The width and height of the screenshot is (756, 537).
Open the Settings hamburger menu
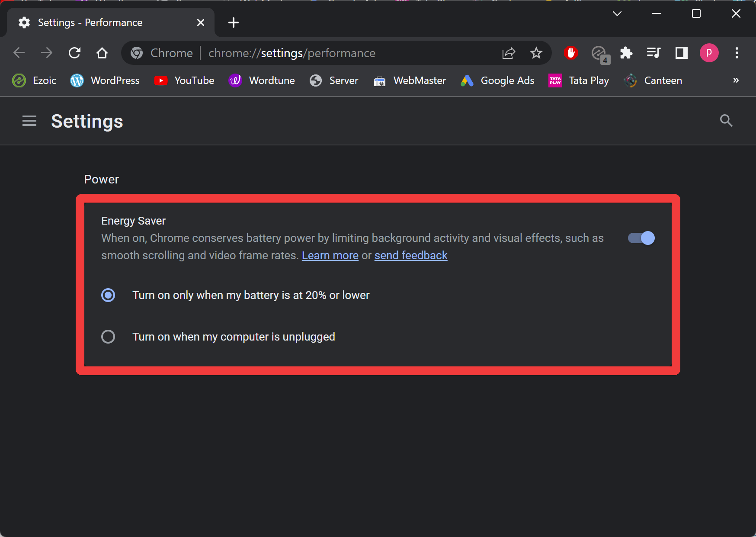(x=29, y=121)
